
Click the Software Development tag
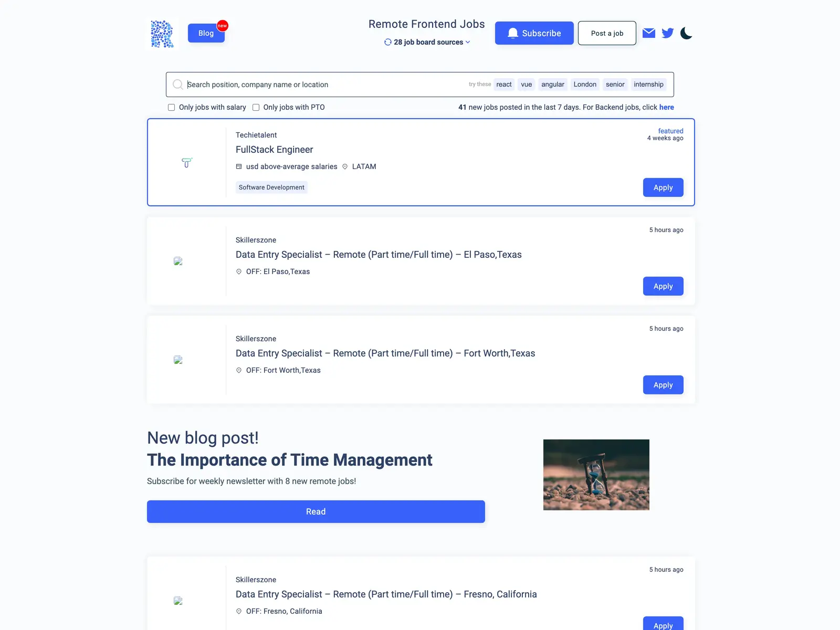click(271, 187)
